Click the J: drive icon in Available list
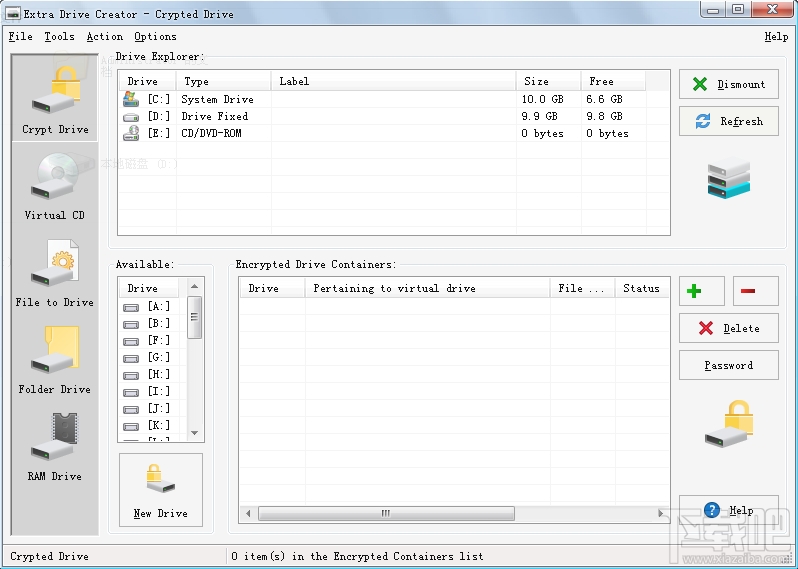 tap(131, 409)
